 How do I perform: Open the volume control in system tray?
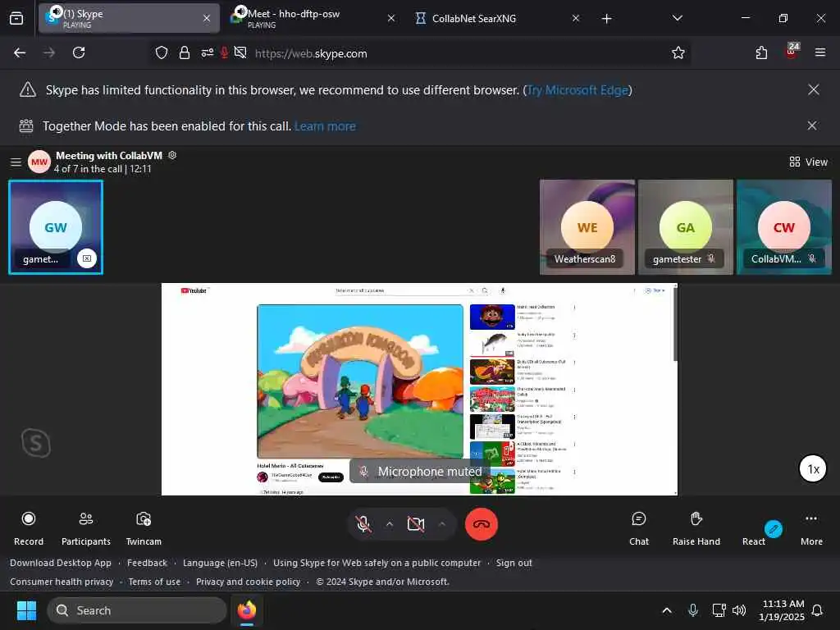739,610
